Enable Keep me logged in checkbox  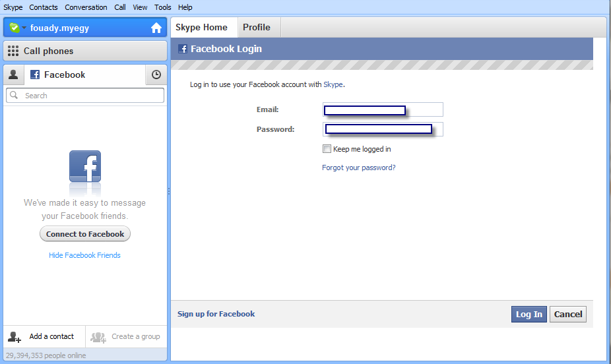point(327,149)
